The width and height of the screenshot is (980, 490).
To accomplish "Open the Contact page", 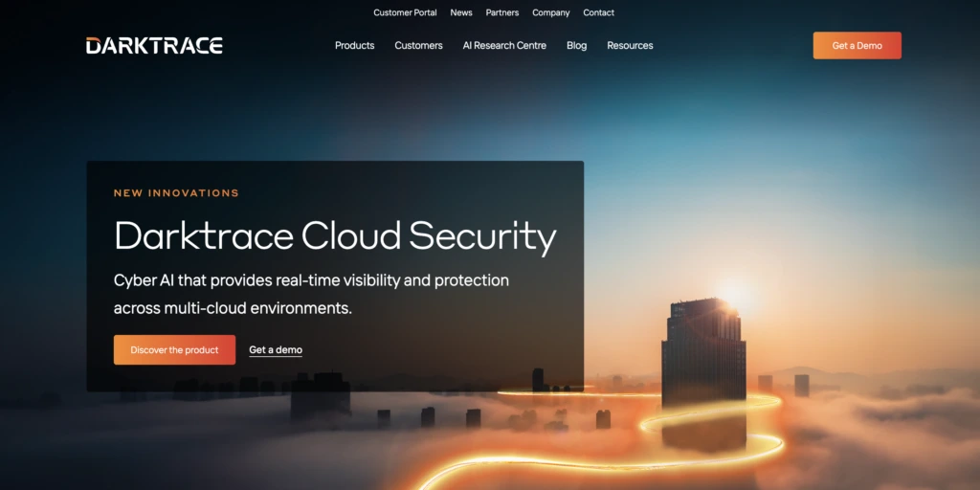I will pyautogui.click(x=599, y=12).
